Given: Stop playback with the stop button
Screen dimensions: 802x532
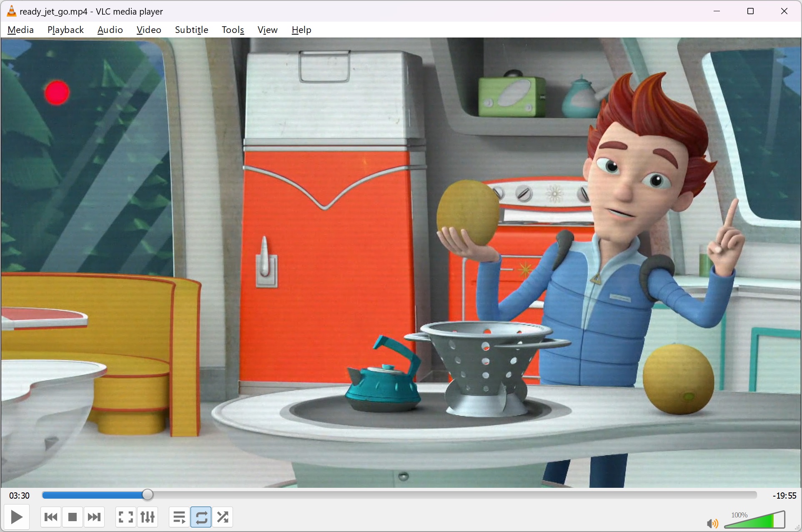Looking at the screenshot, I should coord(73,517).
